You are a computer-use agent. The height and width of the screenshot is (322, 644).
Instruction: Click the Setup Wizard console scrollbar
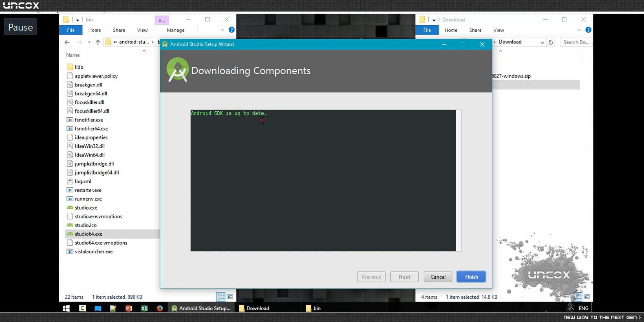pyautogui.click(x=459, y=181)
